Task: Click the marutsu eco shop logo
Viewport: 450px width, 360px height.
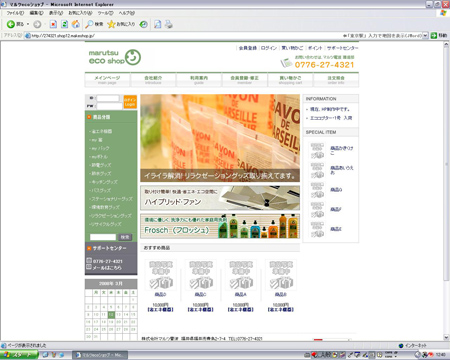Action: (x=115, y=57)
